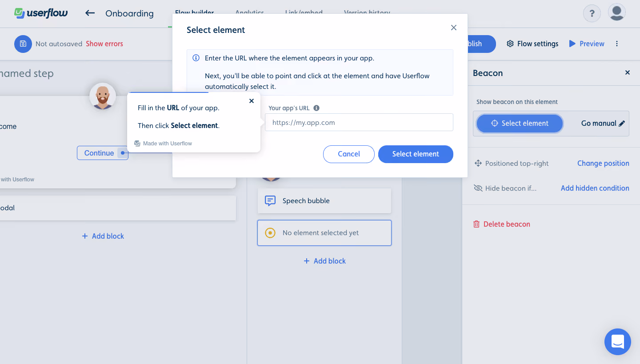Open Flow settings

point(532,44)
